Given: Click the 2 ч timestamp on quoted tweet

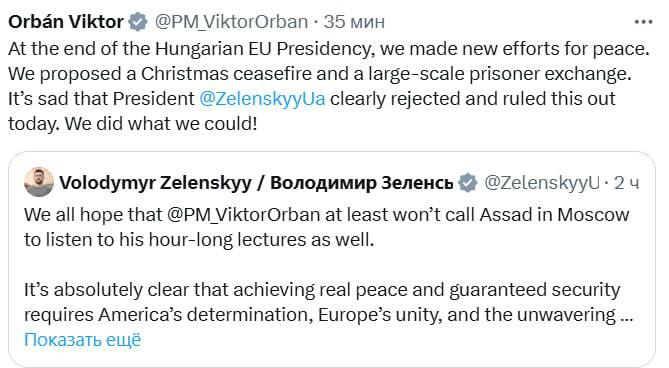Looking at the screenshot, I should pyautogui.click(x=626, y=183).
